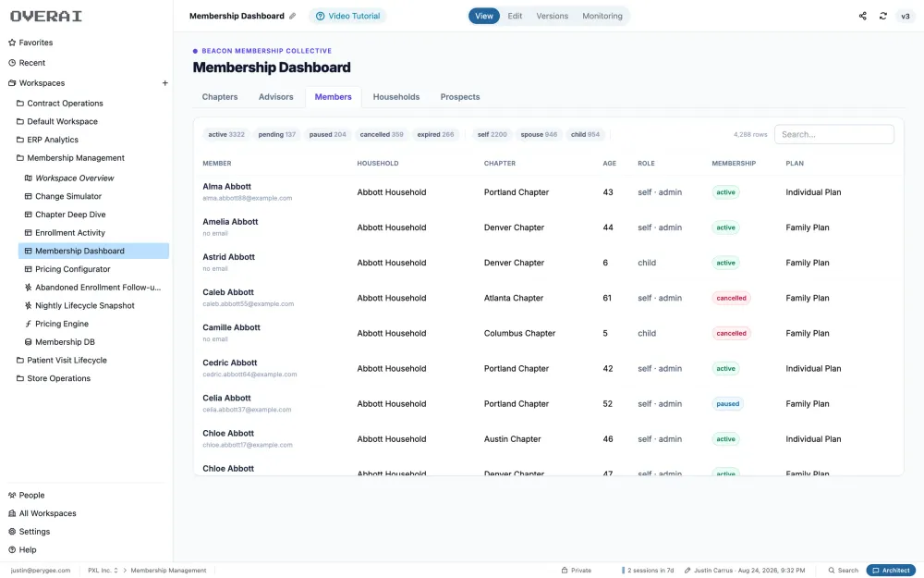
Task: Open Help from the sidebar
Action: pyautogui.click(x=22, y=550)
